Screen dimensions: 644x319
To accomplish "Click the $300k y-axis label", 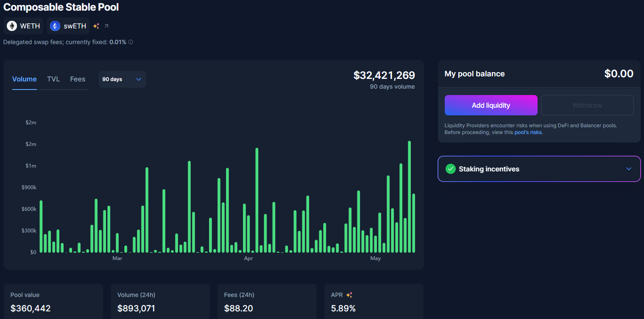I will click(x=29, y=231).
